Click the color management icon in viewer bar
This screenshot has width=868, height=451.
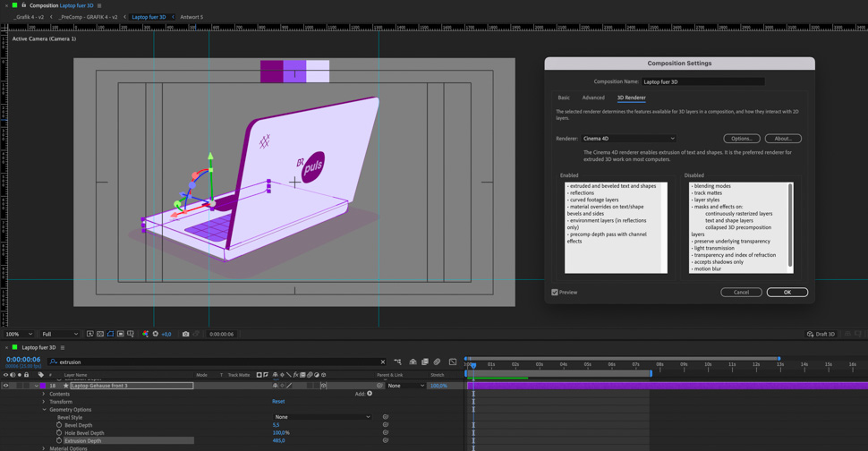[x=145, y=334]
